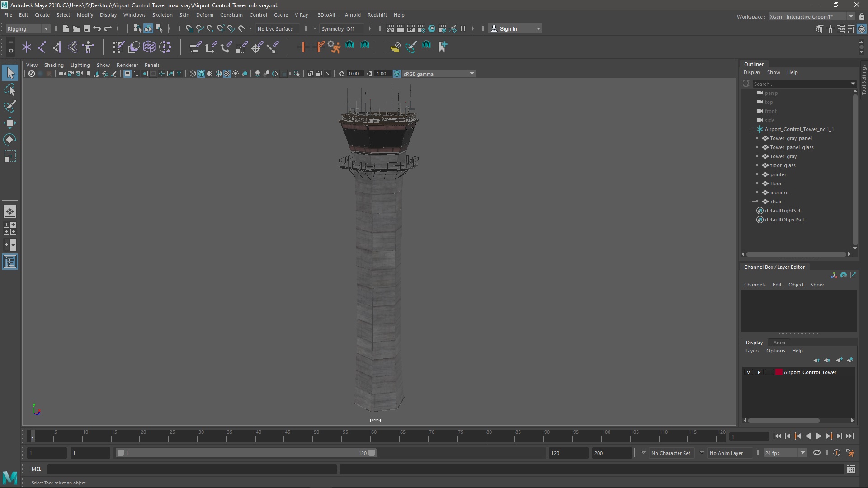Click Play forwards button
Viewport: 868px width, 488px height.
point(818,436)
